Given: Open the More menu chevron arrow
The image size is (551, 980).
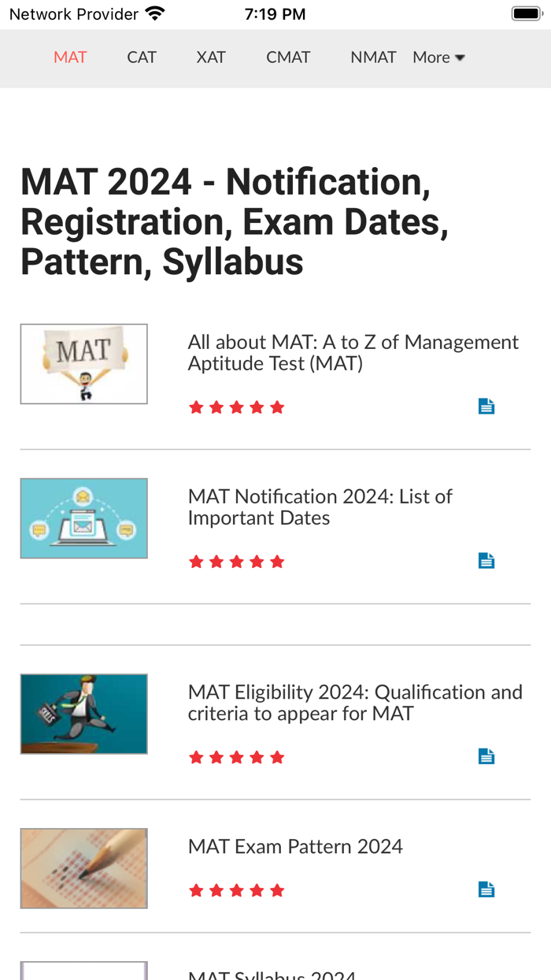Looking at the screenshot, I should [x=460, y=58].
